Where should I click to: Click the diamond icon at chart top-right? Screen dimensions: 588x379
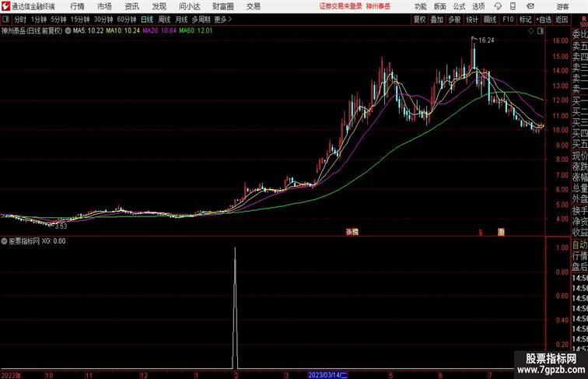(531, 31)
